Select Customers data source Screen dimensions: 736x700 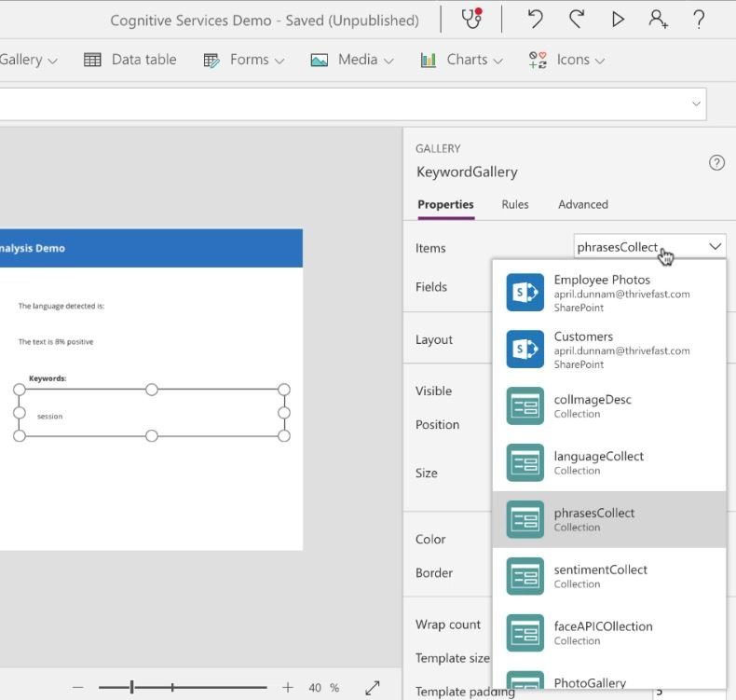tap(609, 350)
